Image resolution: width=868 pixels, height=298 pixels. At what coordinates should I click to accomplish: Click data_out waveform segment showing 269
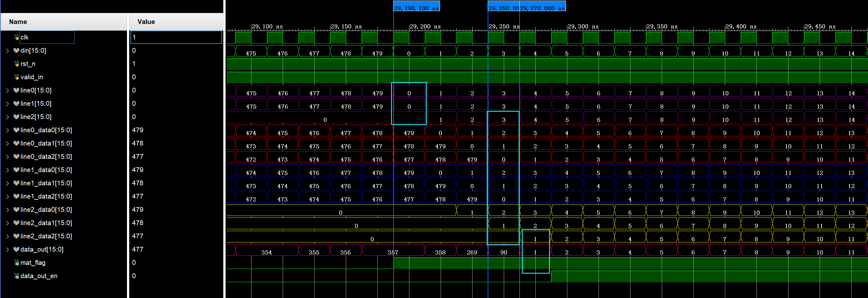(472, 250)
